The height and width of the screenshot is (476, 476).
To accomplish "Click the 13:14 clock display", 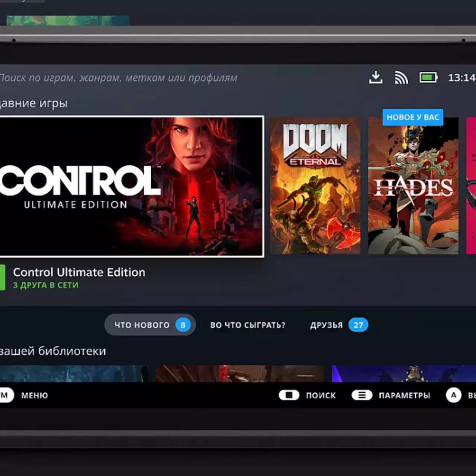I will pos(461,78).
